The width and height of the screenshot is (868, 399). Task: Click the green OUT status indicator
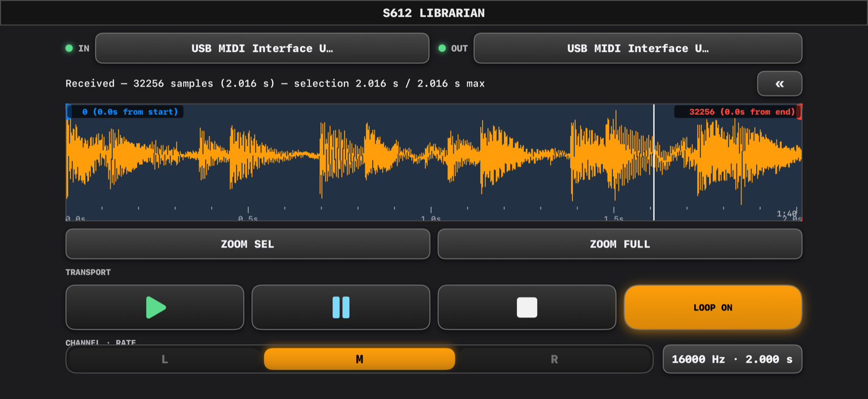point(442,48)
